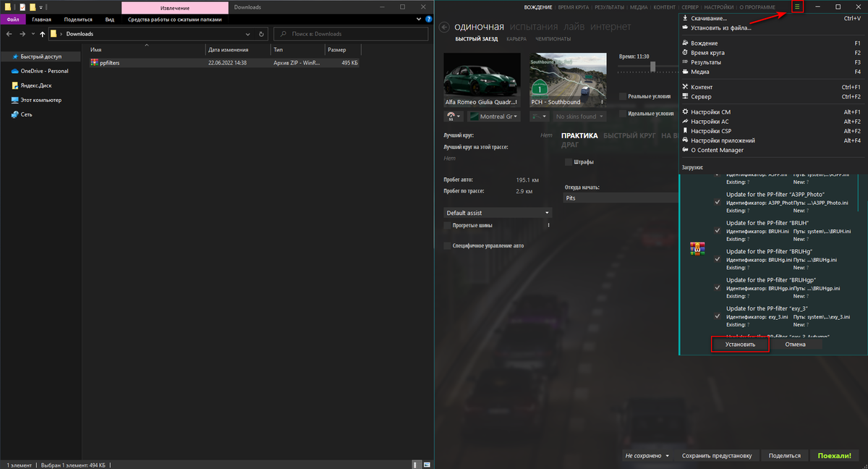Open the No skins found dropdown

click(x=580, y=117)
